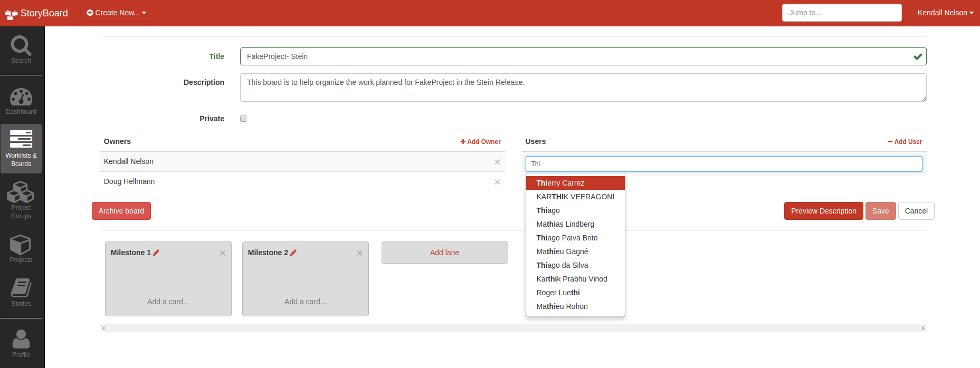Open the Kendall Nelson user menu

click(945, 13)
